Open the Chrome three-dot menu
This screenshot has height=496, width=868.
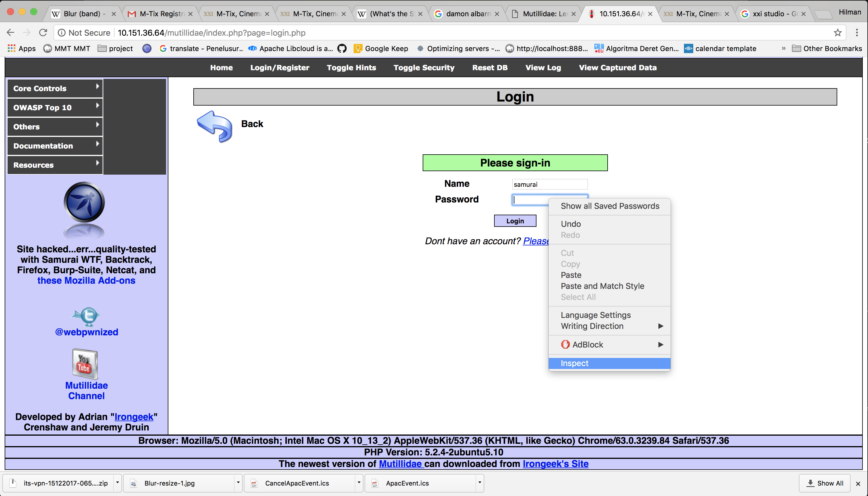click(x=856, y=33)
